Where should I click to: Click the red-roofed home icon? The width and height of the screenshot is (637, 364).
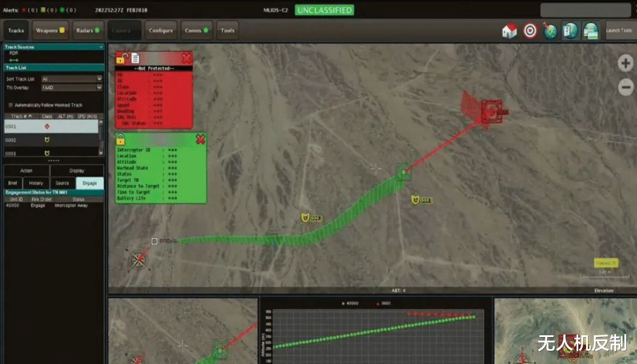tap(509, 31)
